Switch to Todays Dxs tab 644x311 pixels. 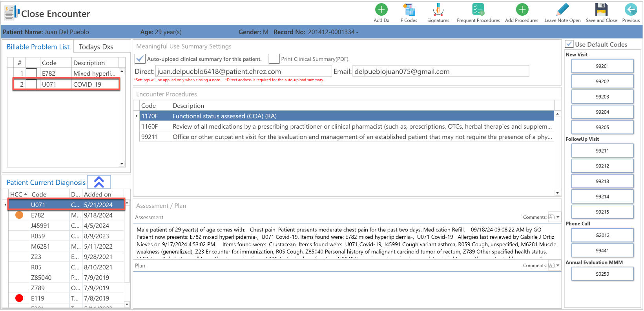[x=96, y=47]
